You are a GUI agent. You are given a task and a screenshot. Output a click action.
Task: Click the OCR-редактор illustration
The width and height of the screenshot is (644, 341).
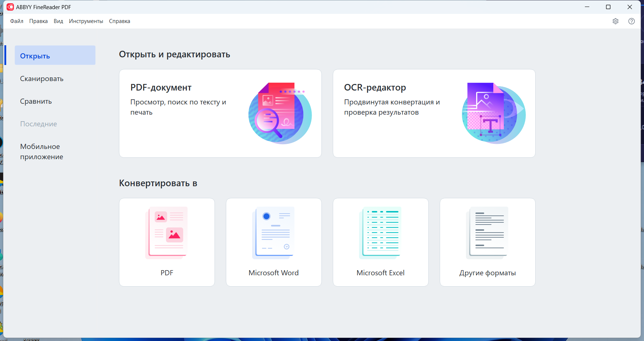click(x=494, y=113)
